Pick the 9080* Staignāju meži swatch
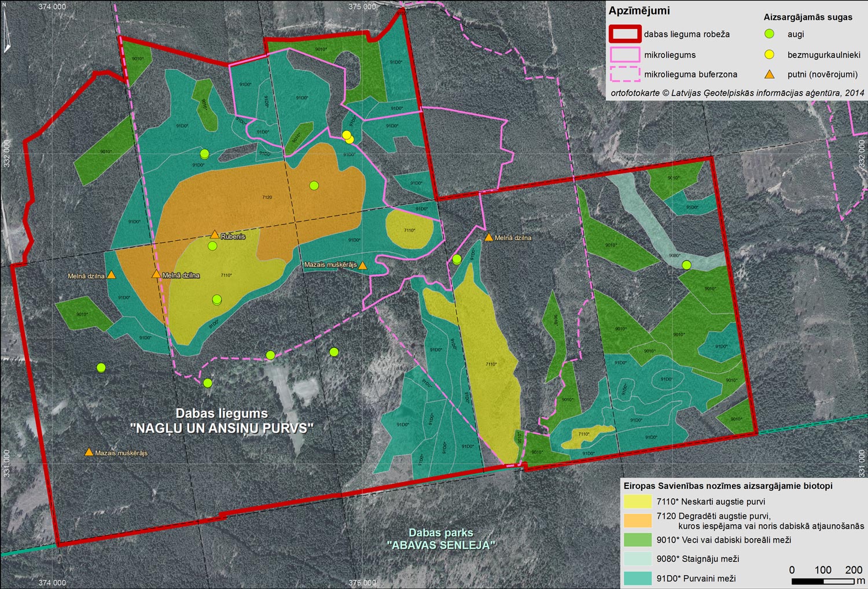The width and height of the screenshot is (868, 589). pos(637,559)
